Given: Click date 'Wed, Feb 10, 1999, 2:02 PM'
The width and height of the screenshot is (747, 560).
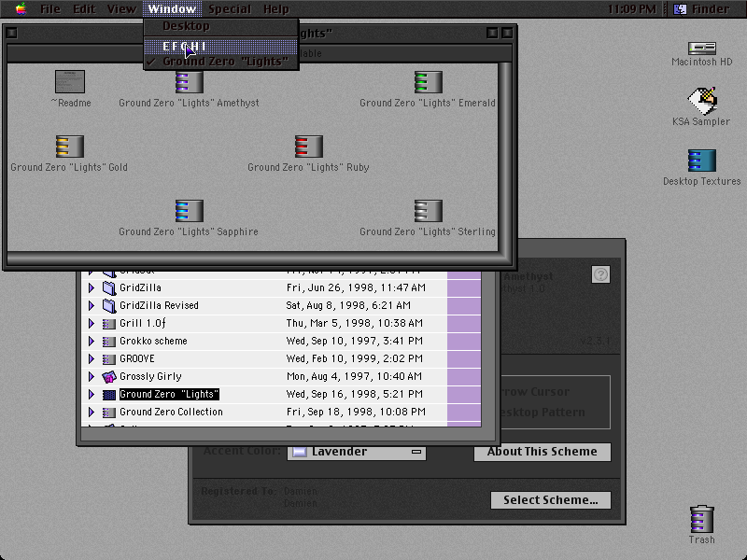Looking at the screenshot, I should (355, 358).
